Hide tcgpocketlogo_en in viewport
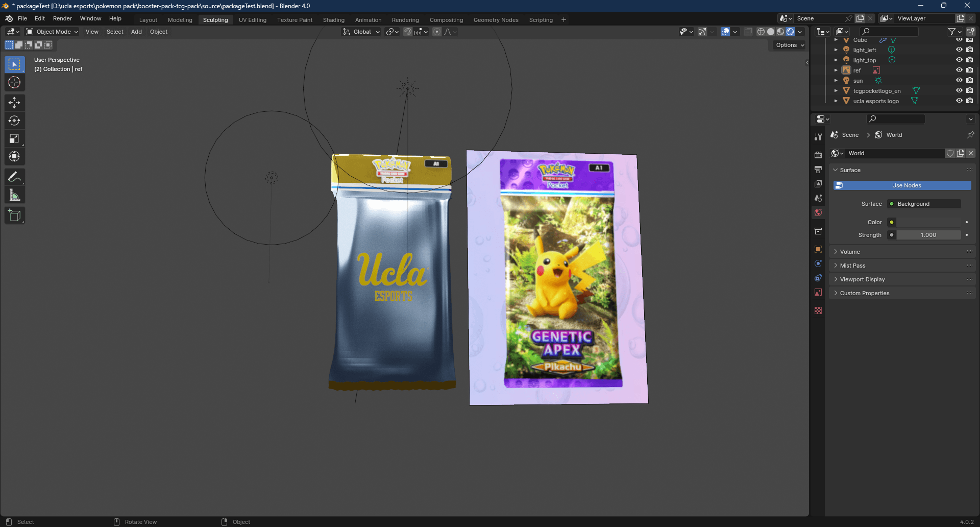This screenshot has height=527, width=980. (x=959, y=91)
